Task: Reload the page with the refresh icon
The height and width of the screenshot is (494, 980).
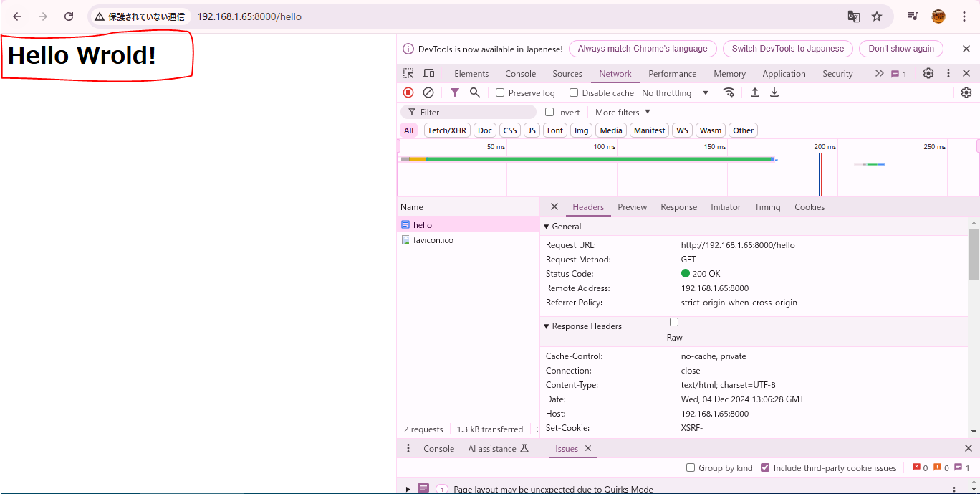Action: coord(69,16)
